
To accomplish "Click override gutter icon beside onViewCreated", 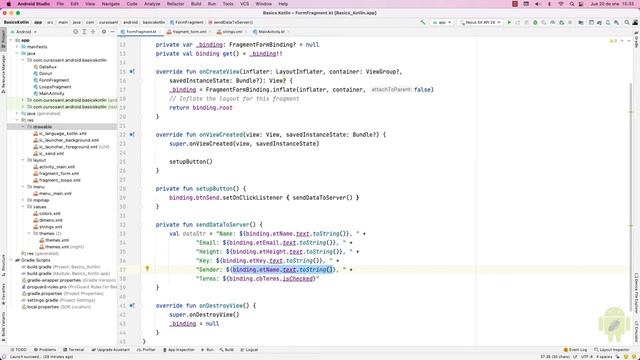I will point(132,134).
